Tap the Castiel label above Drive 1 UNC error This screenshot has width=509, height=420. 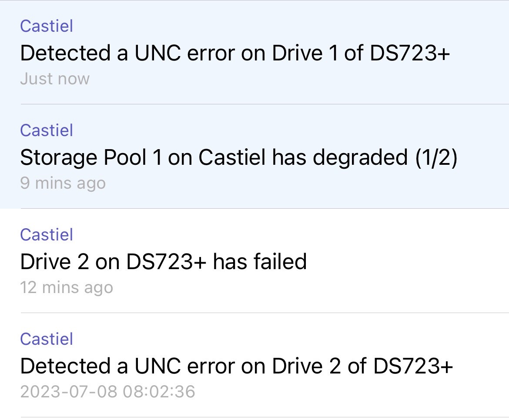(47, 26)
